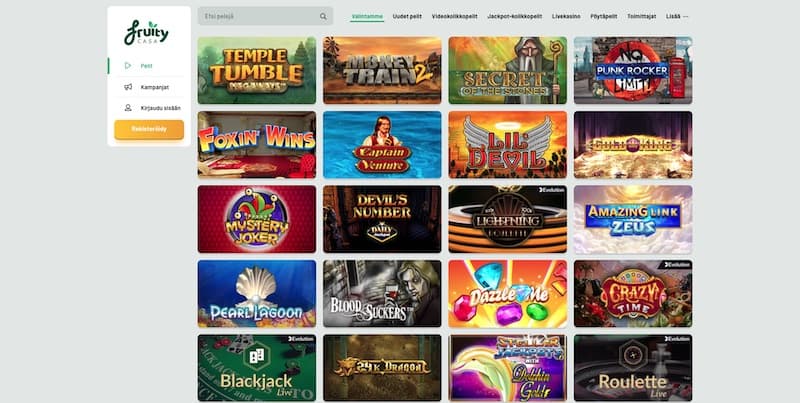This screenshot has width=800, height=403.
Task: Open the Mystery Joker slot
Action: [x=257, y=219]
